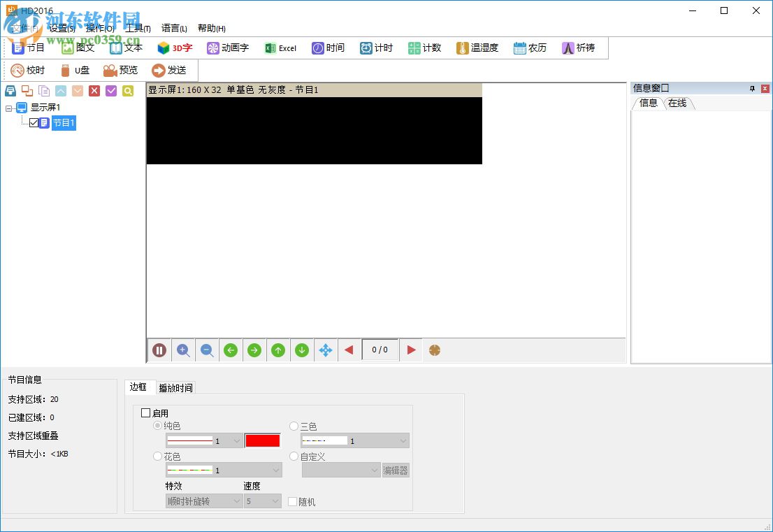Viewport: 773px width, 532px height.
Task: Switch to the 在线 tab in info window
Action: [x=677, y=103]
